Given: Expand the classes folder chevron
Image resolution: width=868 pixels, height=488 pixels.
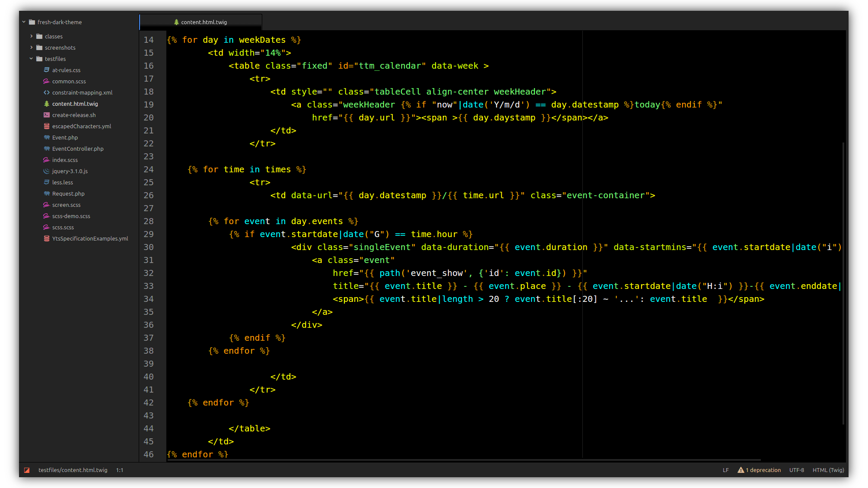Looking at the screenshot, I should [x=31, y=36].
